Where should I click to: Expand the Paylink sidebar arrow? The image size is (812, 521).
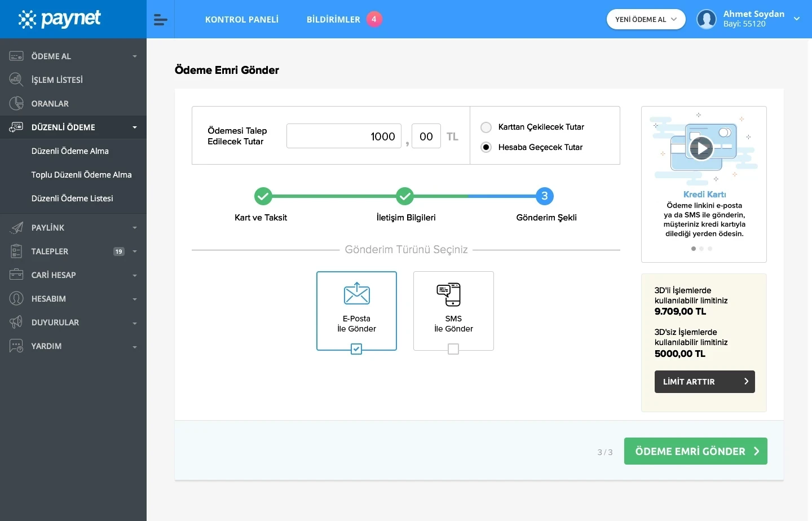(x=135, y=228)
